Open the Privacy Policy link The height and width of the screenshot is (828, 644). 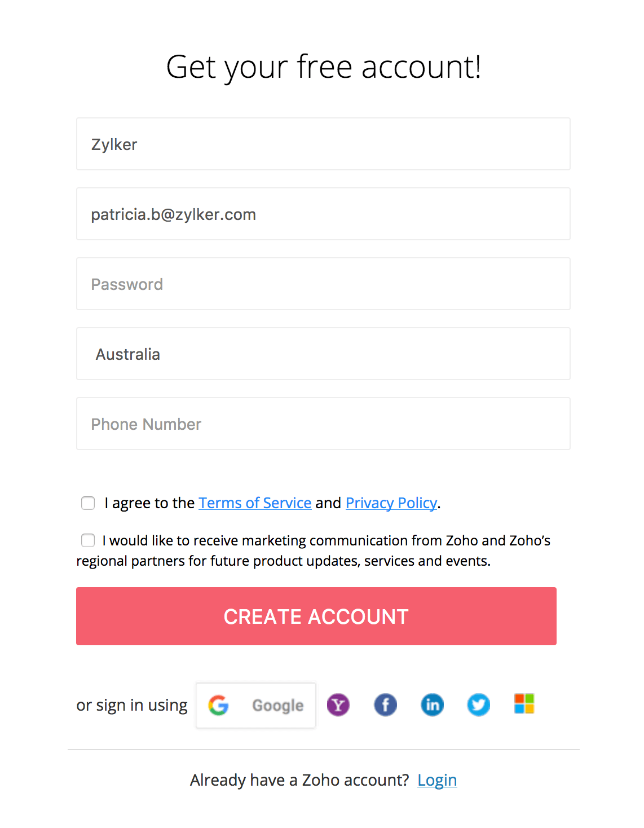(391, 503)
